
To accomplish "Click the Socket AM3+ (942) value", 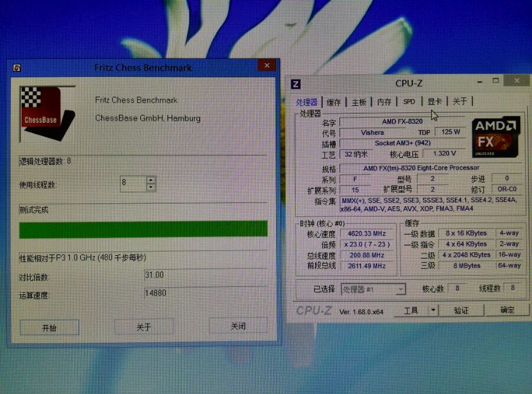I will (403, 143).
